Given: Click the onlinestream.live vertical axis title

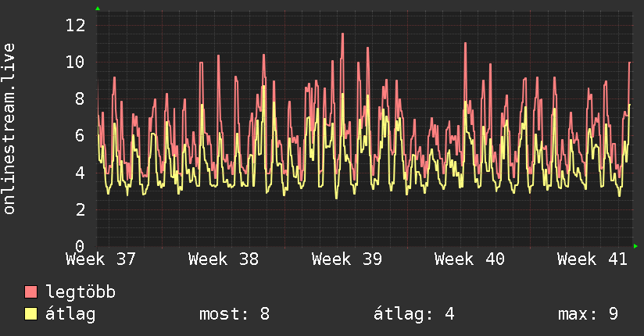Looking at the screenshot, I should (x=9, y=129).
